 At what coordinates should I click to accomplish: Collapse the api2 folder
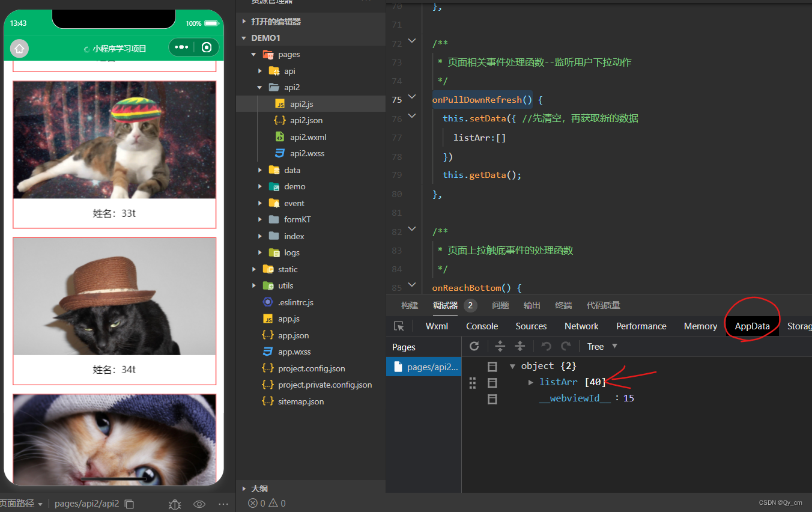[260, 88]
